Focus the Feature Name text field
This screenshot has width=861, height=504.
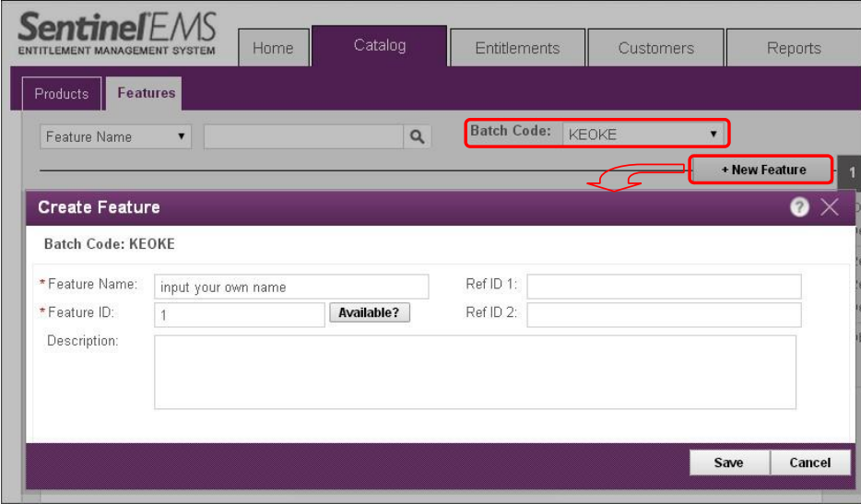[291, 287]
